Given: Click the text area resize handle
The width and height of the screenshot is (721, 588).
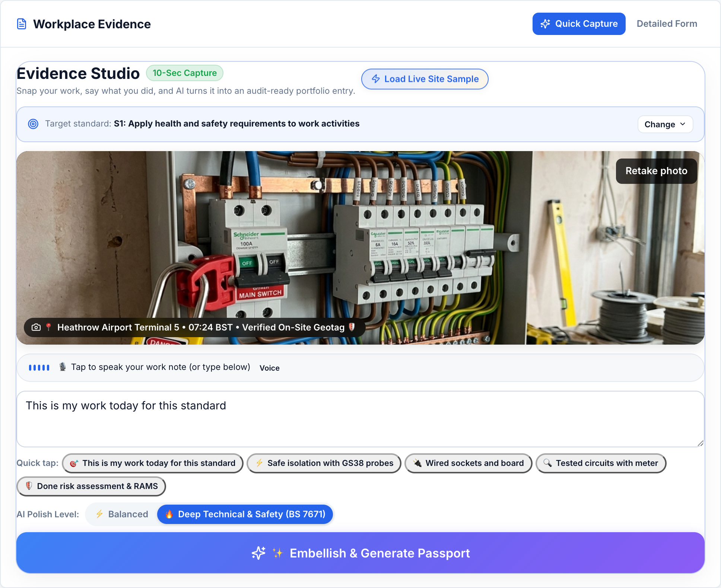Looking at the screenshot, I should [x=700, y=443].
